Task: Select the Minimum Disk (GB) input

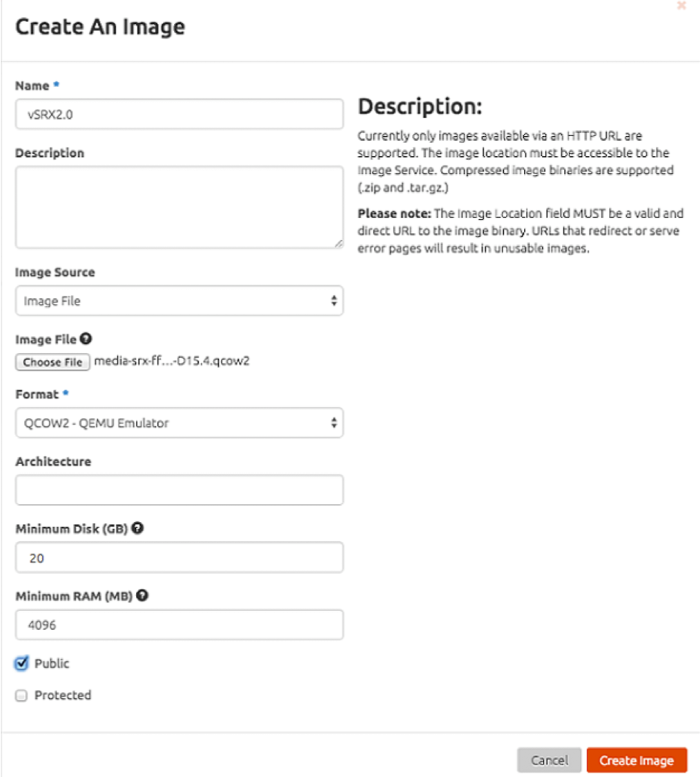Action: (x=179, y=558)
